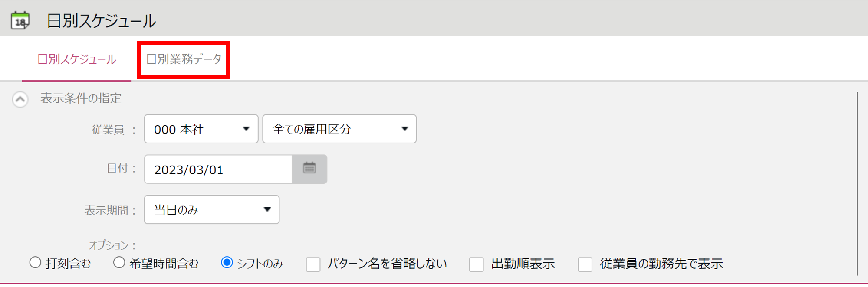Select the 打刻含む radio button
The image size is (868, 287).
35,263
